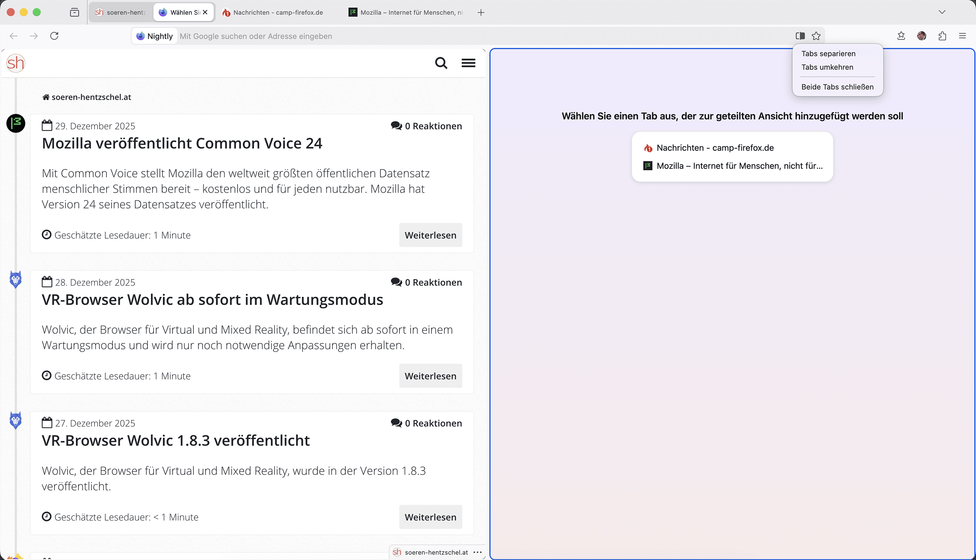
Task: Reload the current page
Action: point(54,36)
